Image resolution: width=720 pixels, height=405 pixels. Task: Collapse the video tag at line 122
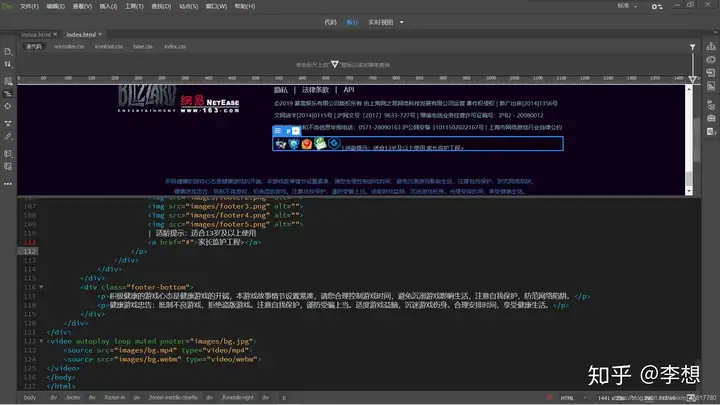click(x=41, y=341)
